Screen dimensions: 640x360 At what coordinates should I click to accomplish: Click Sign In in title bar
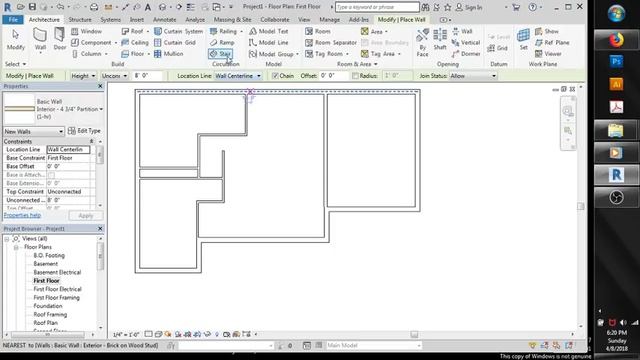[x=469, y=7]
